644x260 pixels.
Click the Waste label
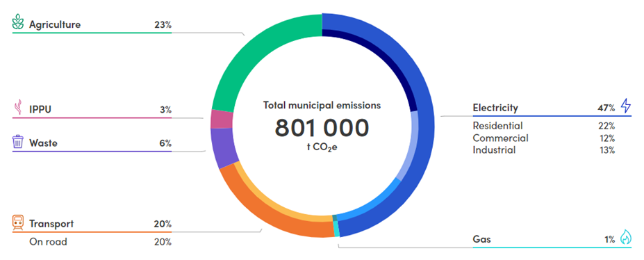click(x=43, y=143)
